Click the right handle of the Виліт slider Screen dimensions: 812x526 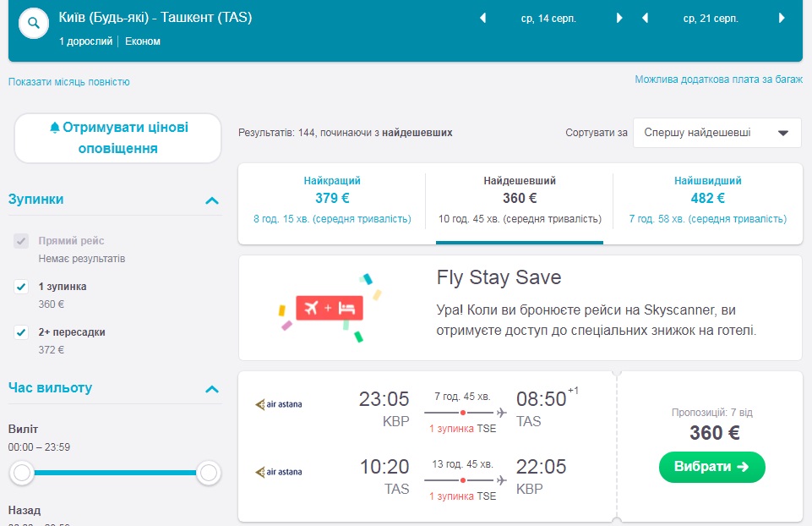point(208,474)
